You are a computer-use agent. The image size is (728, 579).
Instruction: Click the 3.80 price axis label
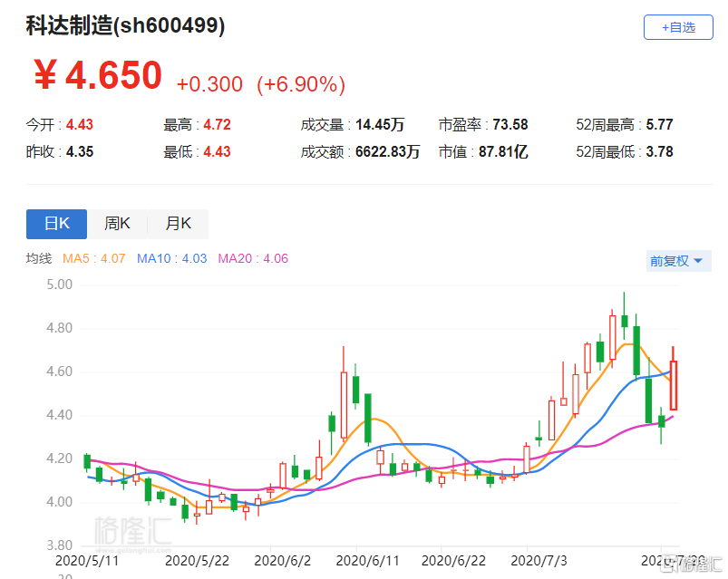coord(60,545)
